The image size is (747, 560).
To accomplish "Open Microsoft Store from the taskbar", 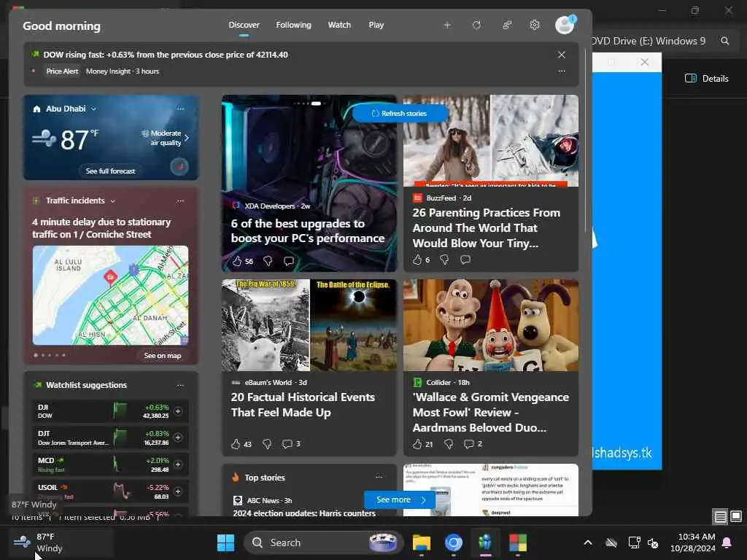I will tap(517, 542).
